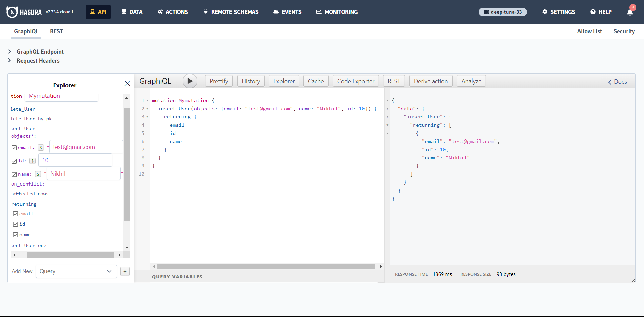Click the Analyze button
Viewport: 644px width, 317px height.
pos(471,81)
